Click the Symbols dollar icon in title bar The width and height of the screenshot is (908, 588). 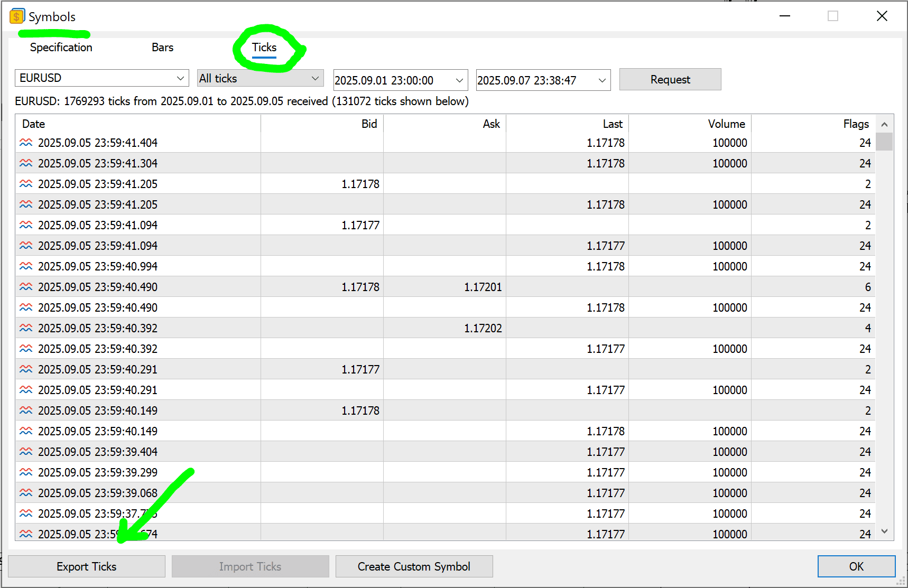[x=17, y=17]
